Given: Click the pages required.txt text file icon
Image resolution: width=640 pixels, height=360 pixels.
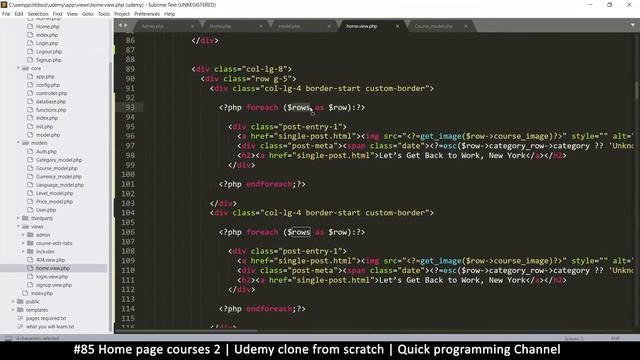Looking at the screenshot, I should click(20, 318).
